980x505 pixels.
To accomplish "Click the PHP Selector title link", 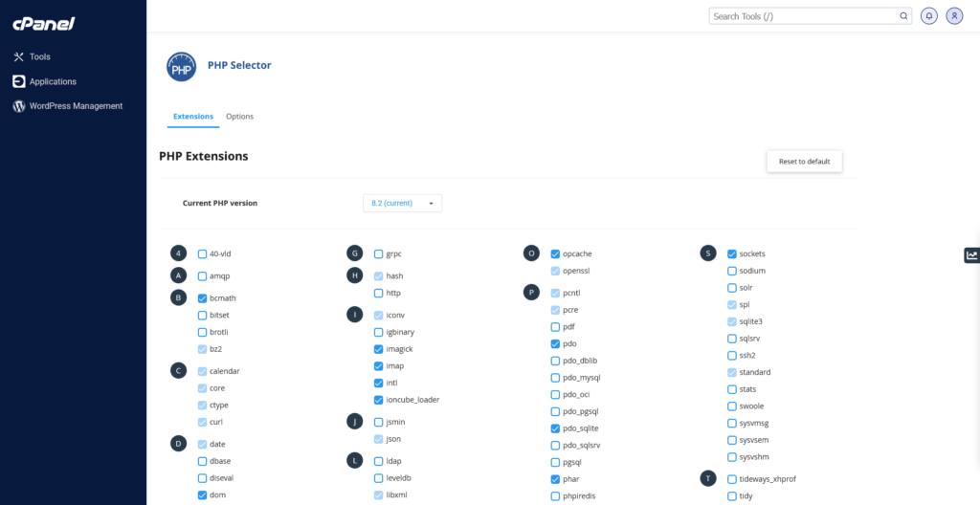I will (x=239, y=65).
